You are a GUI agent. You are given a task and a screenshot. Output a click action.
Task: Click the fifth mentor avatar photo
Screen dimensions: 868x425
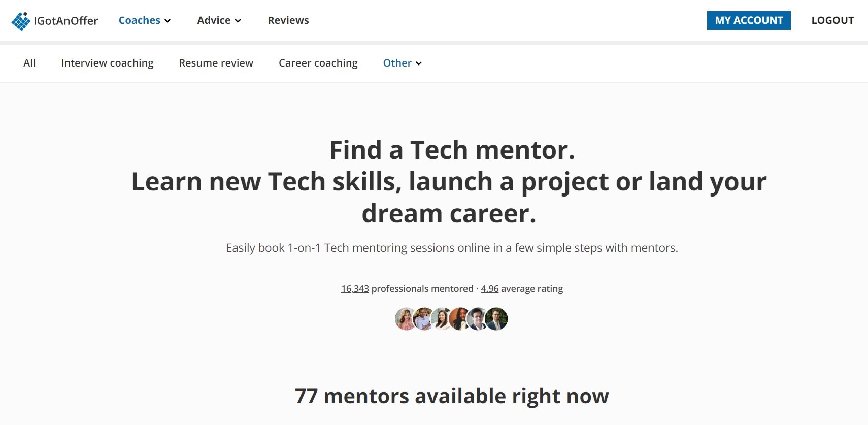click(478, 319)
